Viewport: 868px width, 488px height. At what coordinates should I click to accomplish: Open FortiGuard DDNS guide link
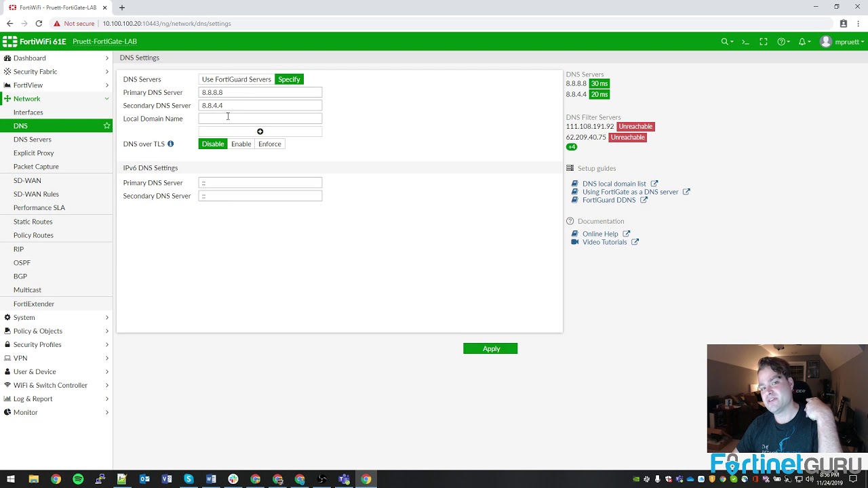609,200
